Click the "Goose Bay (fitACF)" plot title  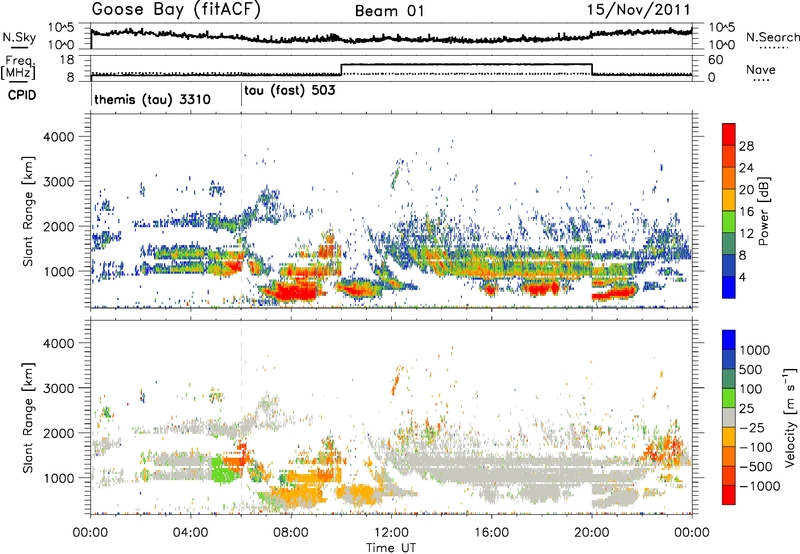(x=176, y=9)
